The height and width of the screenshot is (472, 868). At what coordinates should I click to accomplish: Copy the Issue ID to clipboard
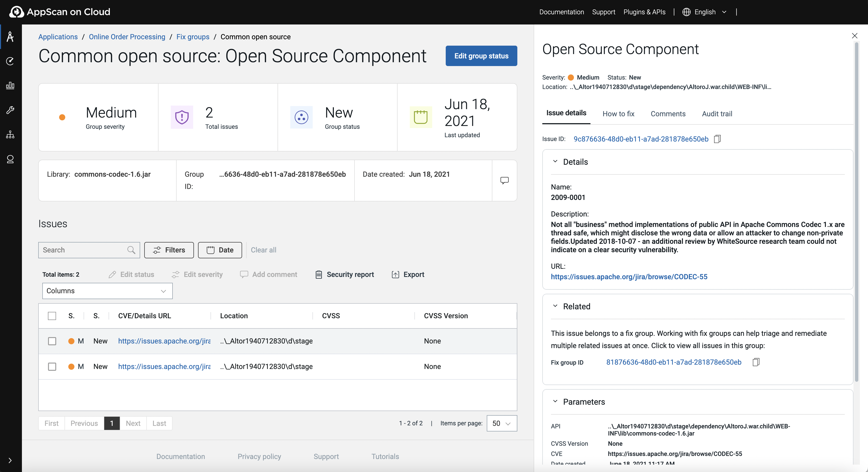(x=717, y=139)
